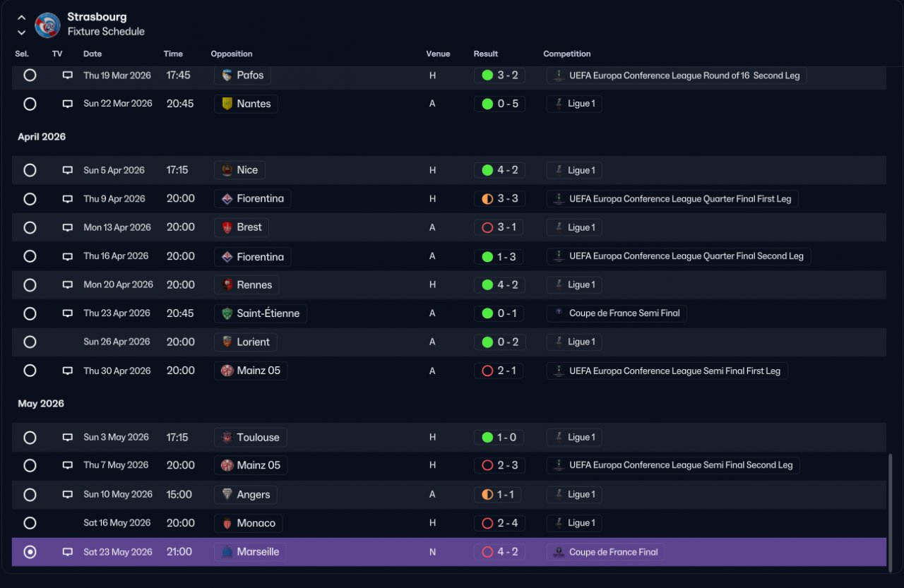Click the Result column header
Screen dimensions: 904x588
[x=486, y=54]
